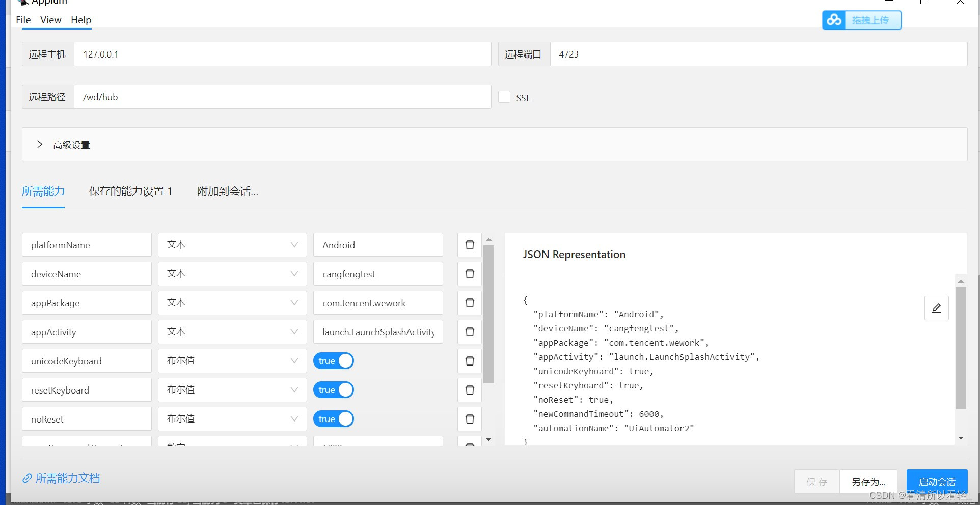Delete the platformName capability row
The height and width of the screenshot is (505, 980).
(470, 245)
